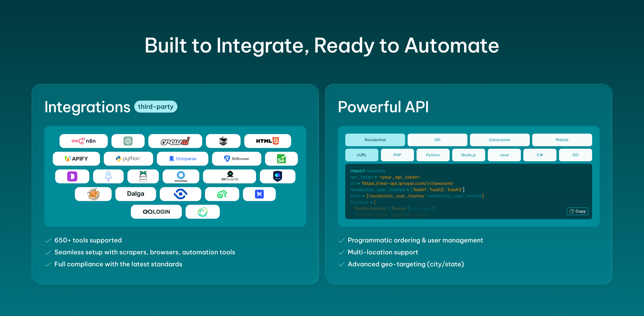The height and width of the screenshot is (316, 644).
Task: Click the Integrations card heading
Action: (87, 107)
